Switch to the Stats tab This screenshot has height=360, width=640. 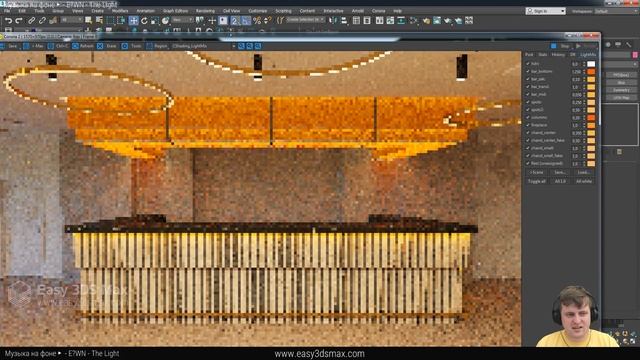point(542,54)
